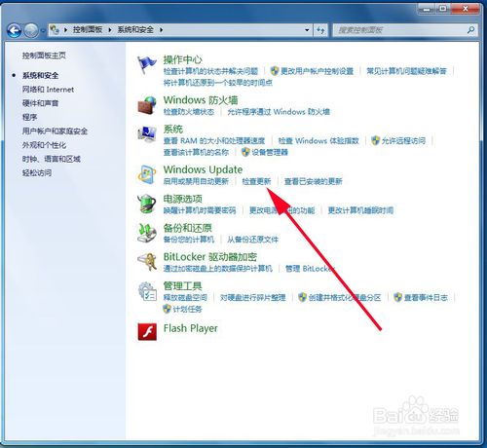Open the Flash Player heading link
Image resolution: width=487 pixels, height=448 pixels.
tap(191, 328)
